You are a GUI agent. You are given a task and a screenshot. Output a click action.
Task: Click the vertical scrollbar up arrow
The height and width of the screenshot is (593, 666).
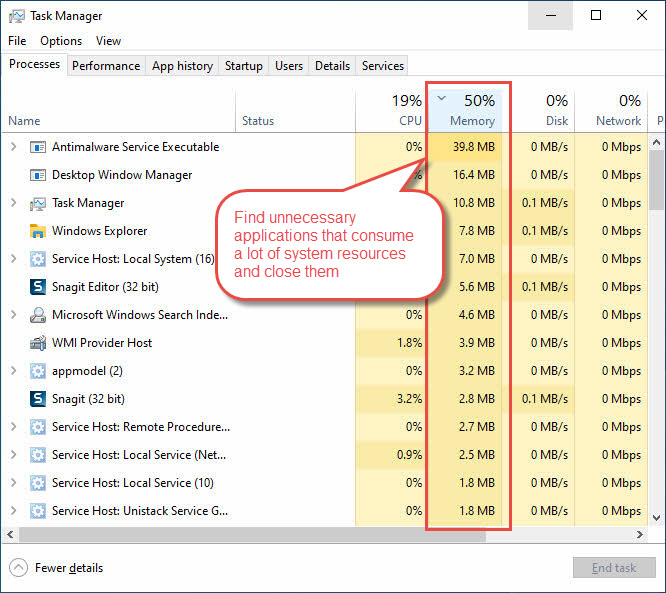(x=656, y=143)
